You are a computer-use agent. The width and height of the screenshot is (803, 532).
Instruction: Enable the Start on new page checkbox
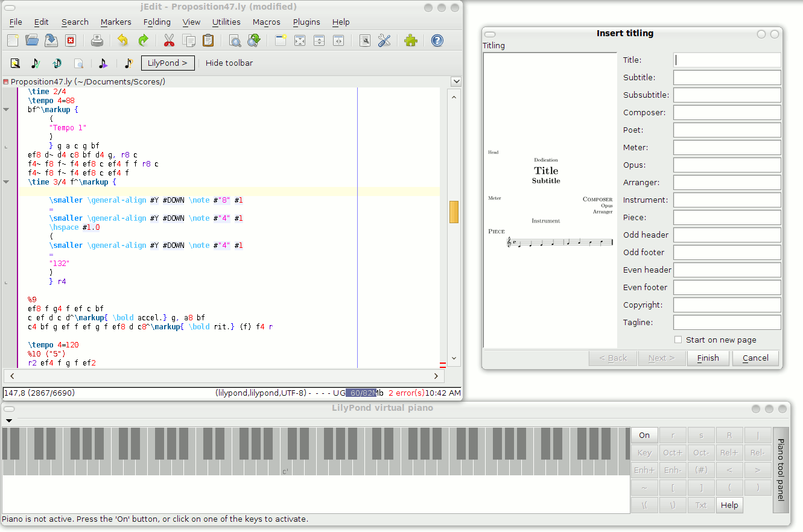point(678,340)
